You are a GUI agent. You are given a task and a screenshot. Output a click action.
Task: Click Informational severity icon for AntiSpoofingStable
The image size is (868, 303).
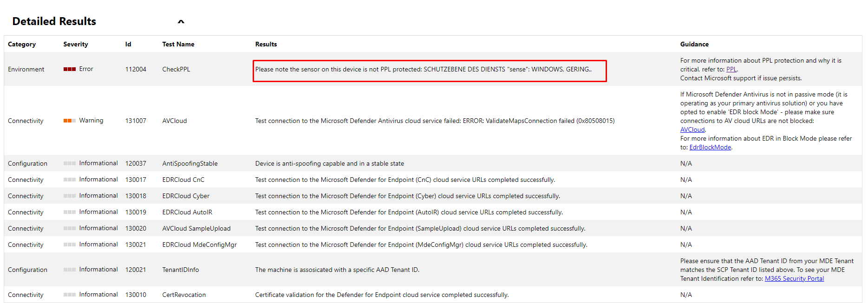pos(70,163)
